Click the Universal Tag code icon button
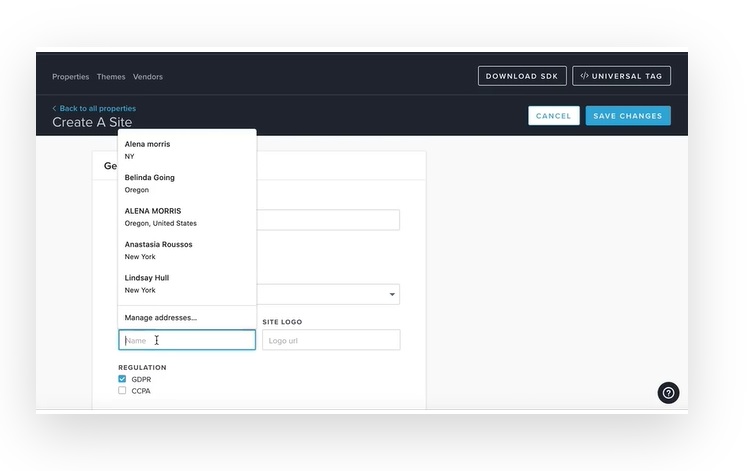Image resolution: width=747 pixels, height=471 pixels. tap(621, 76)
